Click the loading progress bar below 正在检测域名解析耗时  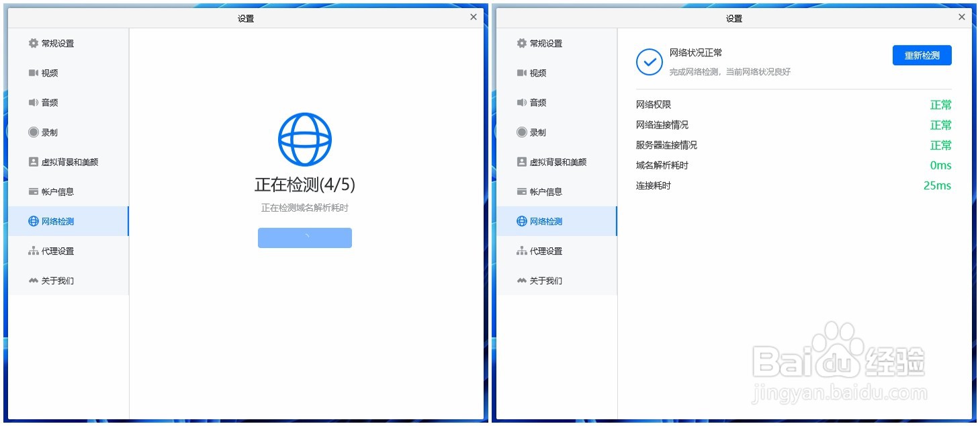point(305,238)
